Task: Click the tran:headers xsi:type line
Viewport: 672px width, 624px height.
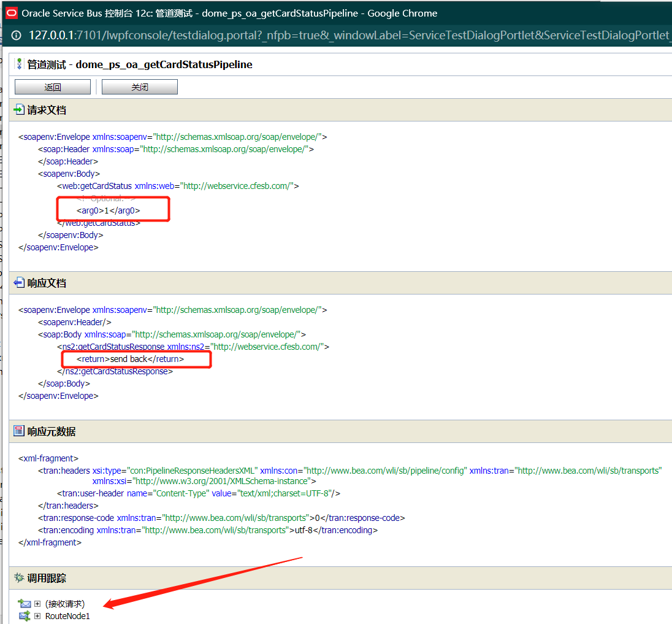Action: click(349, 476)
